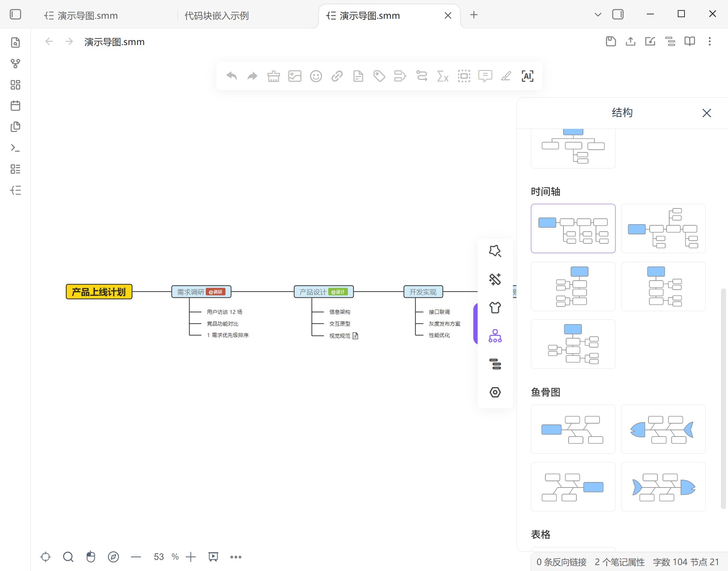Screen dimensions: 728x571
Task: Toggle the right sidebar panel
Action: click(618, 15)
